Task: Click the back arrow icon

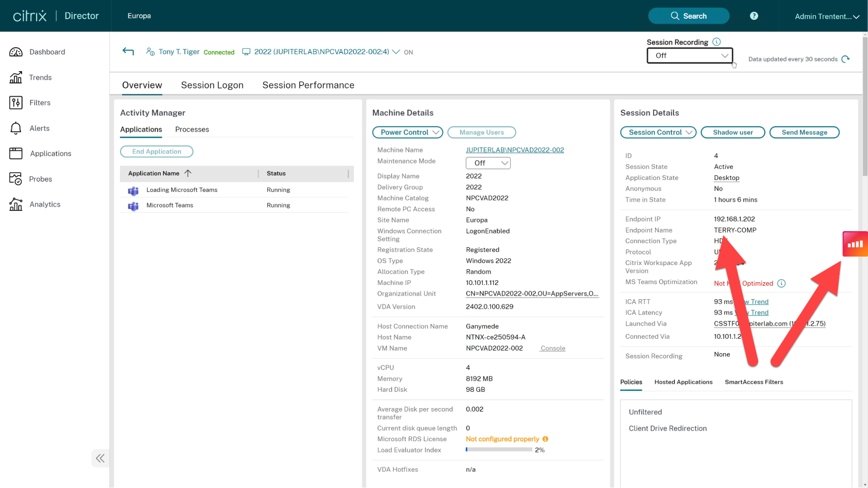Action: (128, 52)
